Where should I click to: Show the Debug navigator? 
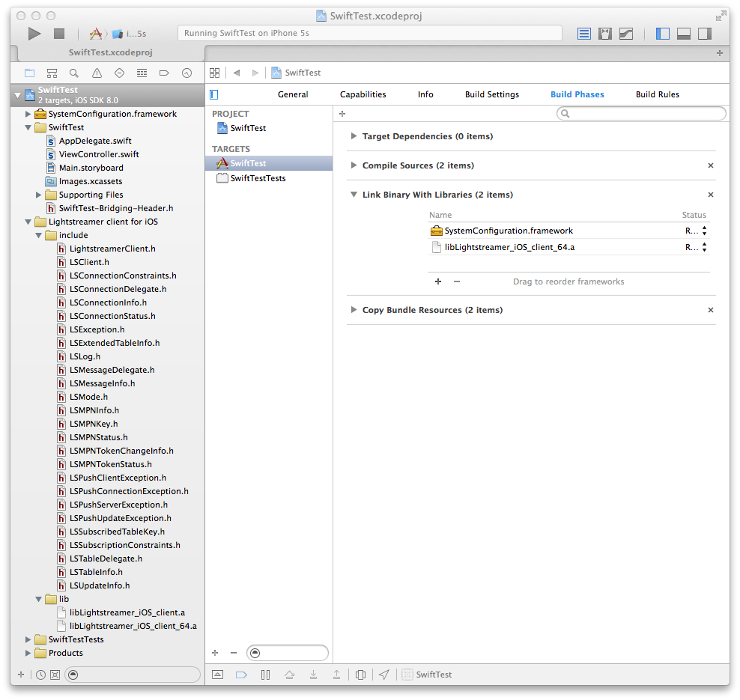(x=142, y=73)
